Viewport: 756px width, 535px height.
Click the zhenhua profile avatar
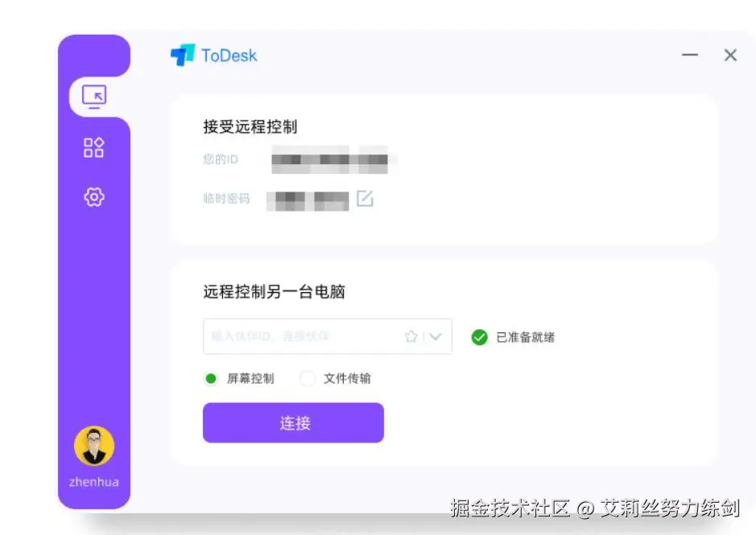pos(94,446)
